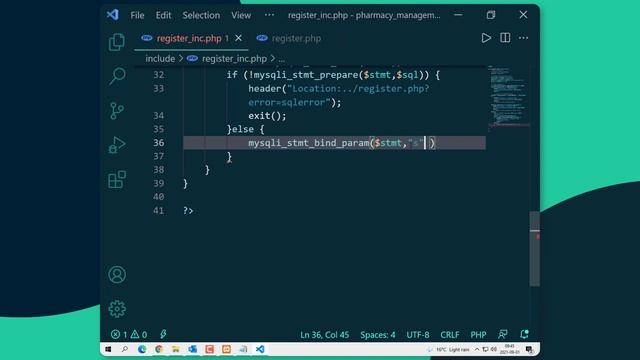Change language mode PHP

click(478, 335)
